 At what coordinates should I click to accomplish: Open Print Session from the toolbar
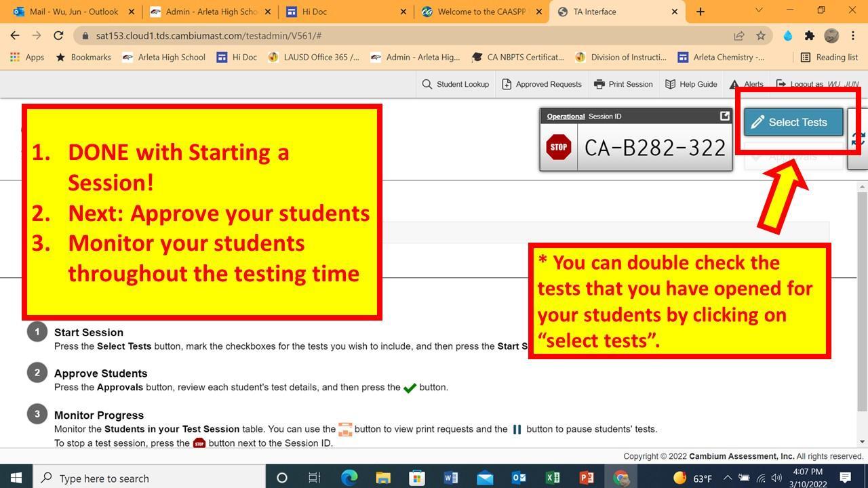point(623,84)
